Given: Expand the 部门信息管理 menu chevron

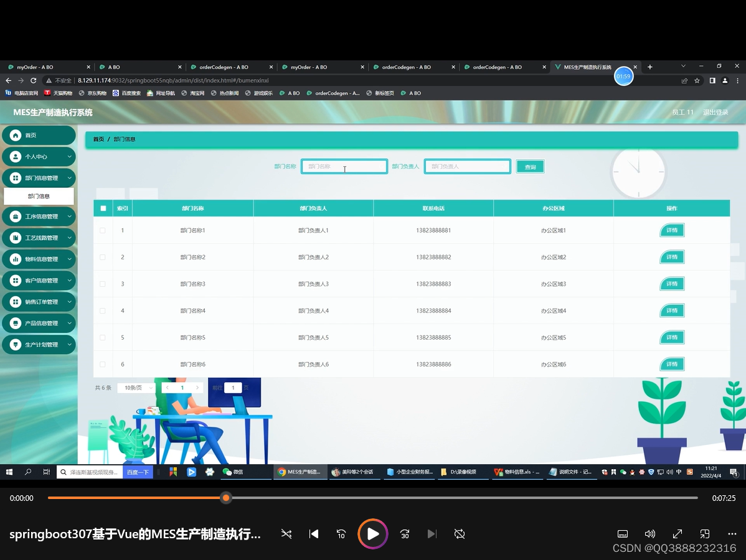Looking at the screenshot, I should (70, 177).
